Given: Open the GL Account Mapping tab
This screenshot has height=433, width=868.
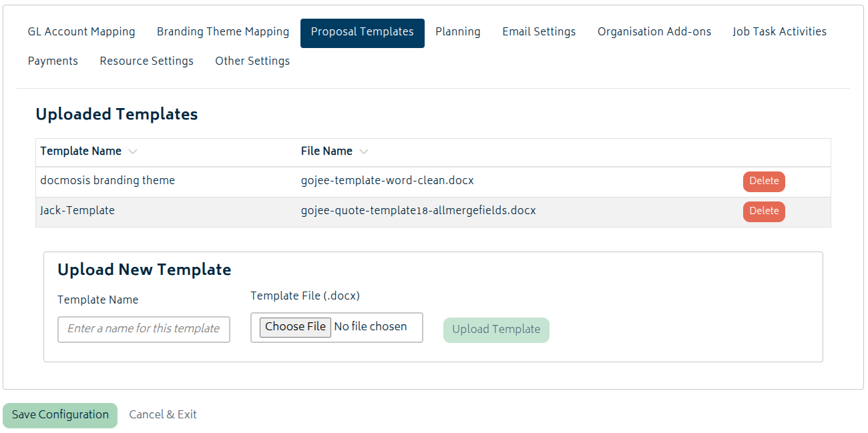Looking at the screenshot, I should click(81, 32).
